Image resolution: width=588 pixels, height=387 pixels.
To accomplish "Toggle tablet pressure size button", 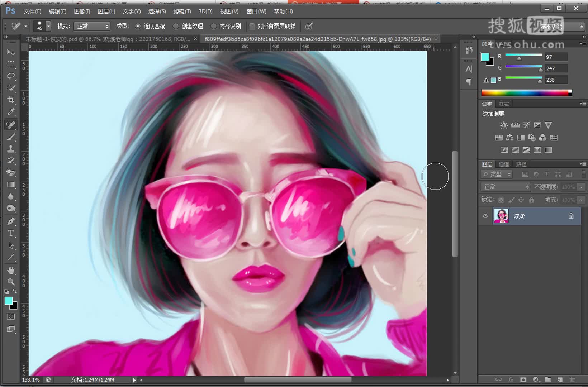I will pyautogui.click(x=309, y=26).
